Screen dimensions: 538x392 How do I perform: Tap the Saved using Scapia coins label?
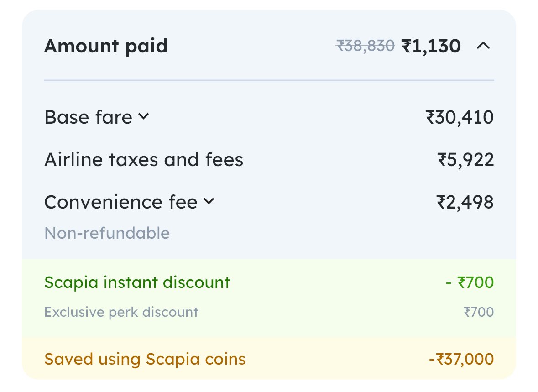pyautogui.click(x=145, y=359)
